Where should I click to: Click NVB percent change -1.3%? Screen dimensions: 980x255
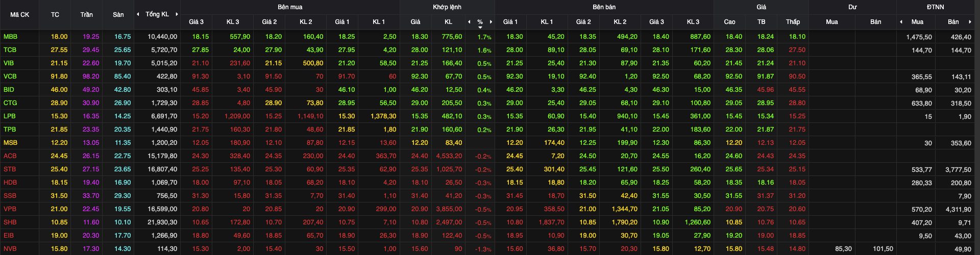pyautogui.click(x=483, y=249)
